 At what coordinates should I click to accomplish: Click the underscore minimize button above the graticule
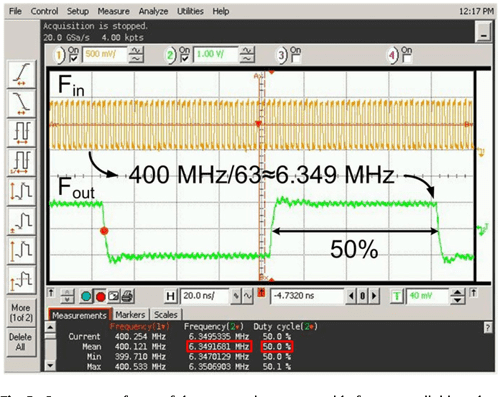tap(484, 32)
